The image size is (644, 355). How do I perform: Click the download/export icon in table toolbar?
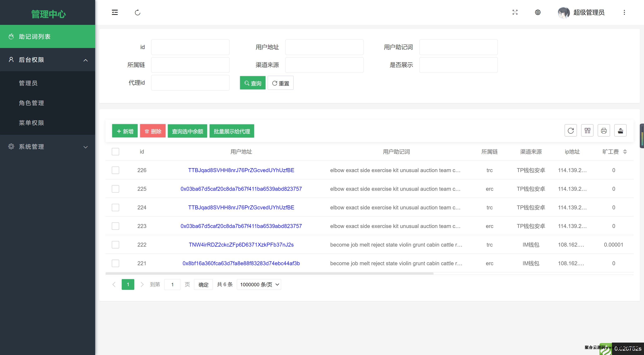pos(620,130)
